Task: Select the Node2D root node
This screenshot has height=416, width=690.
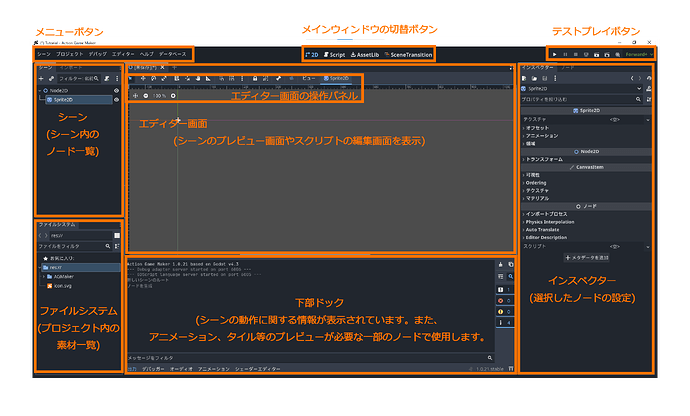Action: (x=59, y=90)
